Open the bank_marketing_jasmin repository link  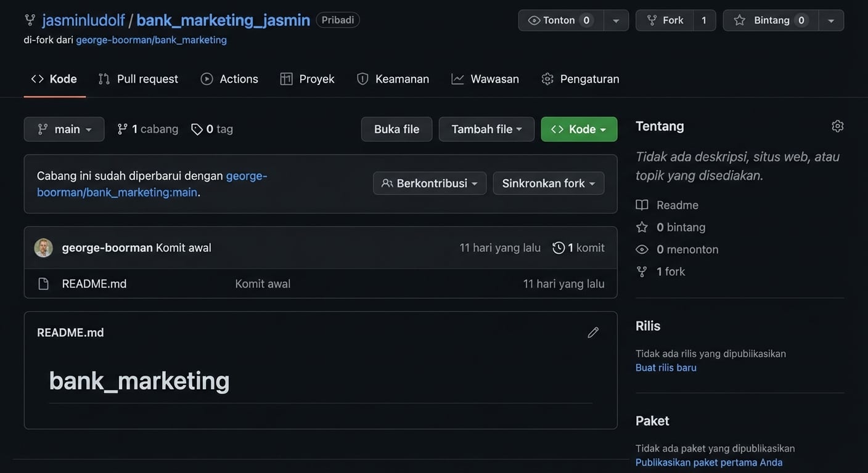[223, 20]
